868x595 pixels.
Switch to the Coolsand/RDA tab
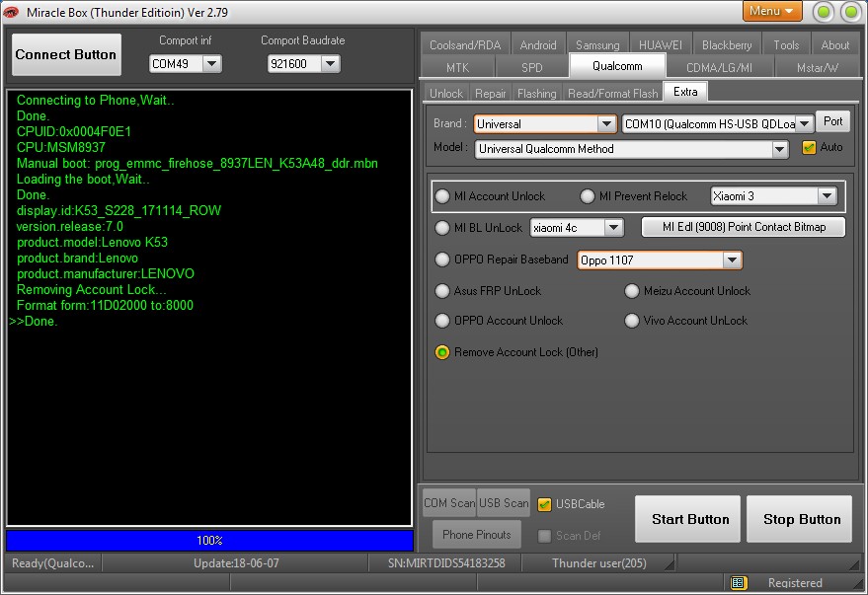[465, 44]
